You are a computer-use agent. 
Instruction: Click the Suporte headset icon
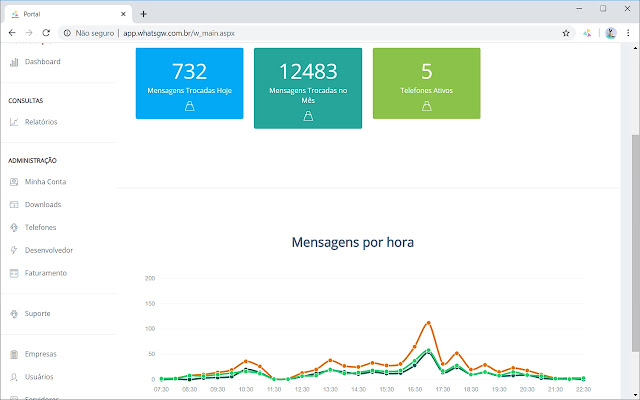(14, 314)
